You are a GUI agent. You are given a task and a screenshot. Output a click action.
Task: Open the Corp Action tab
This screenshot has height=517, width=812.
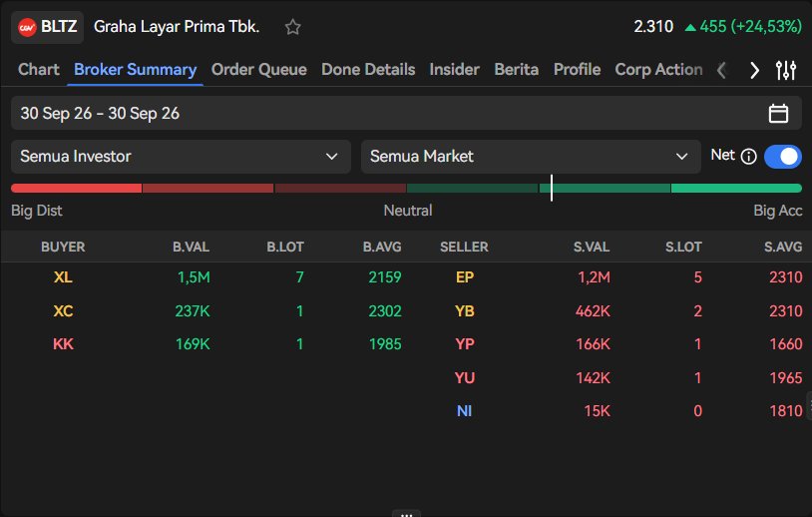(x=658, y=70)
